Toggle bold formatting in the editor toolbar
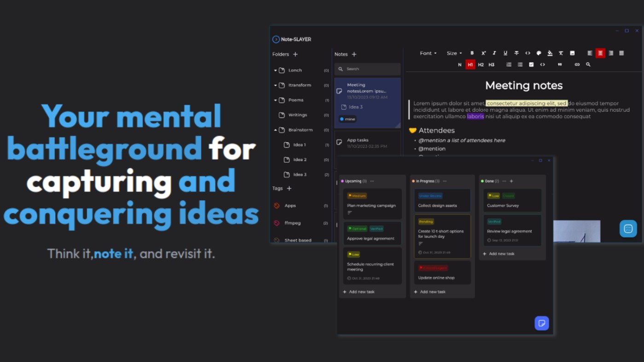This screenshot has width=644, height=362. coord(472,53)
